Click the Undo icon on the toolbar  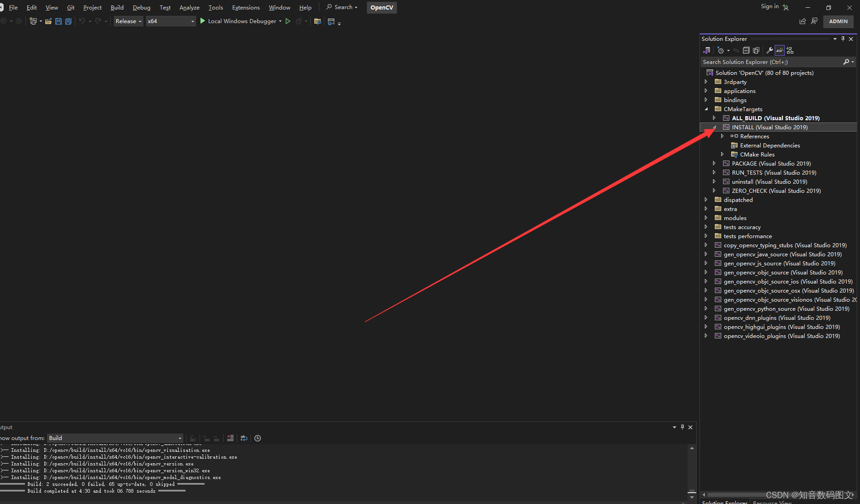pos(83,21)
